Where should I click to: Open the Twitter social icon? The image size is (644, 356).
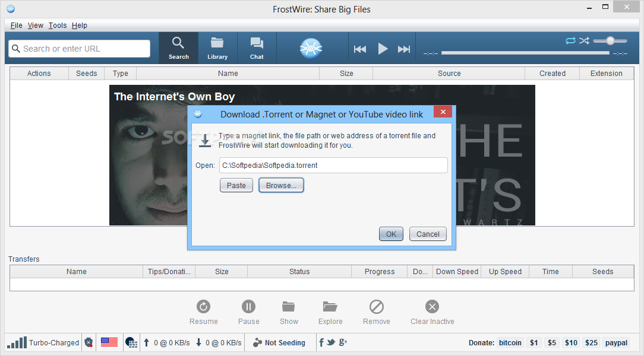click(x=331, y=342)
